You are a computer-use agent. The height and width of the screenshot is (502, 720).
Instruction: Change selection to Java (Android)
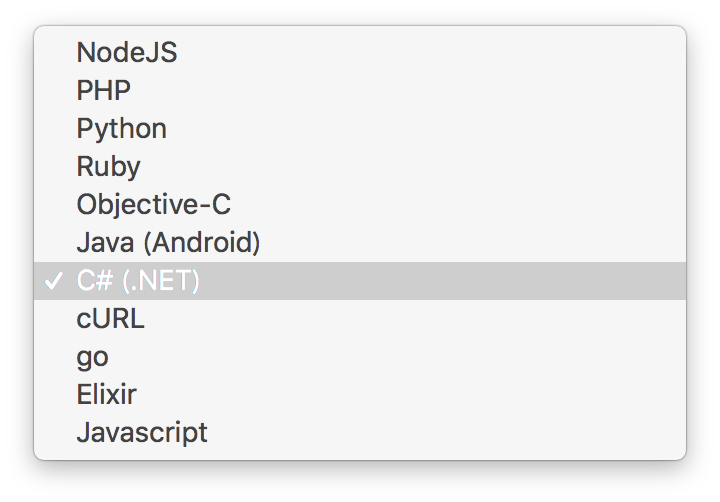tap(360, 243)
